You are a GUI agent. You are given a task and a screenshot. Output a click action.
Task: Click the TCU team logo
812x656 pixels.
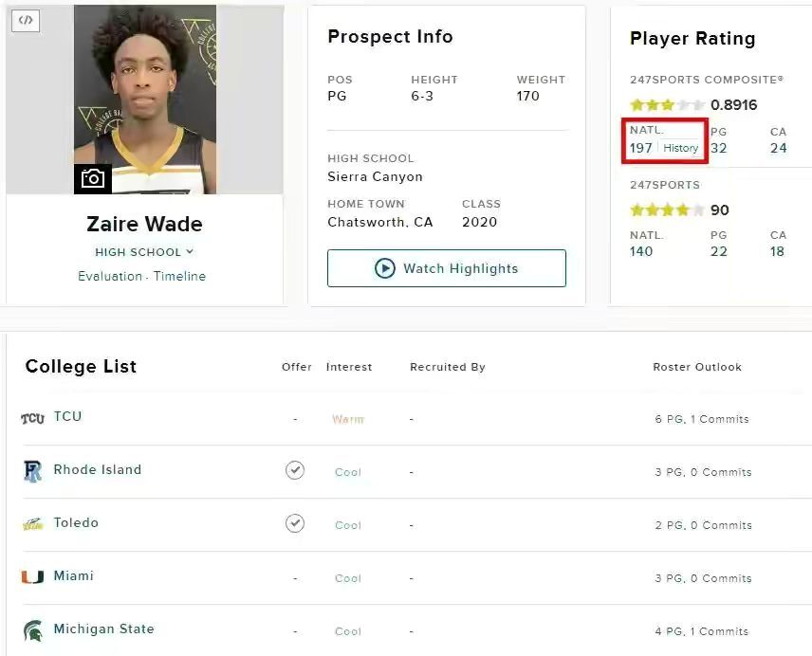pyautogui.click(x=33, y=418)
